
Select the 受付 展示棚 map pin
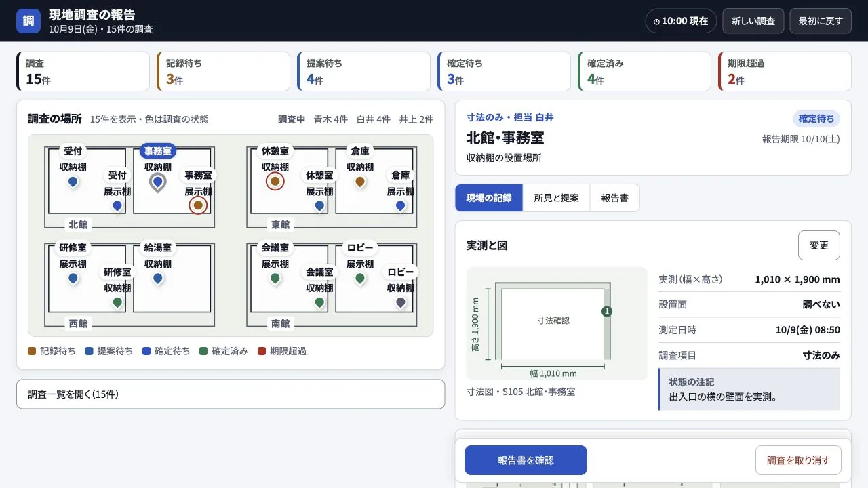pyautogui.click(x=117, y=206)
